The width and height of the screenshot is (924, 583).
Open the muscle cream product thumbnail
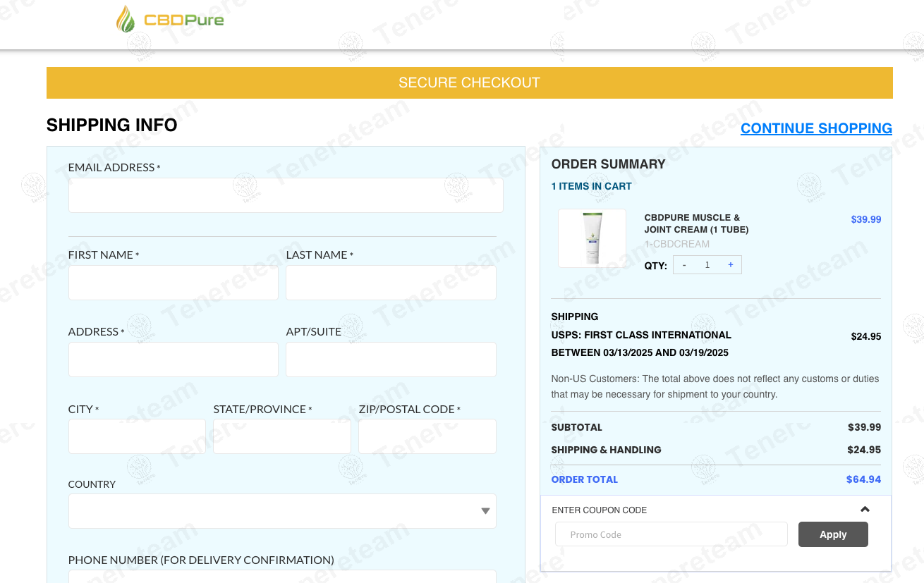pos(592,238)
